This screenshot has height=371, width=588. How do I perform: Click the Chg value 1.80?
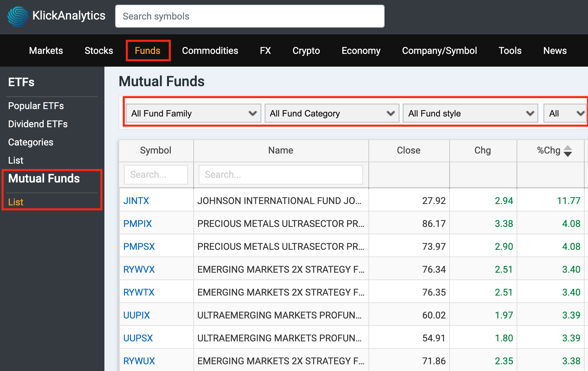click(504, 338)
